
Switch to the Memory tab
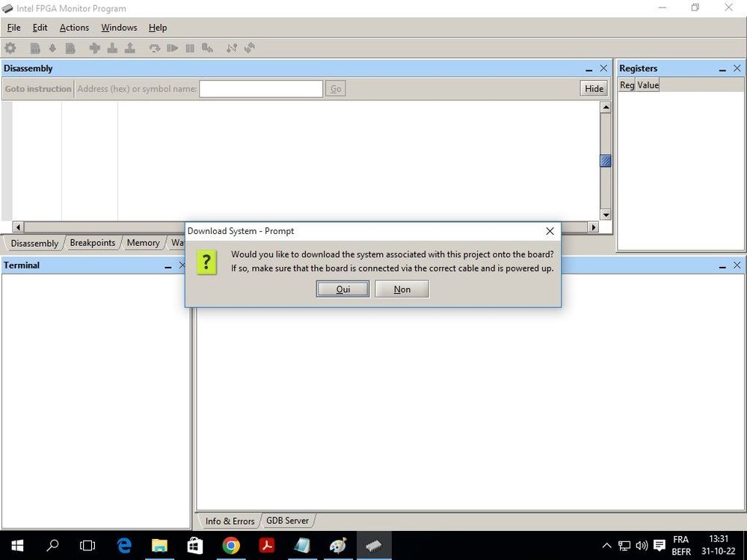pos(143,243)
